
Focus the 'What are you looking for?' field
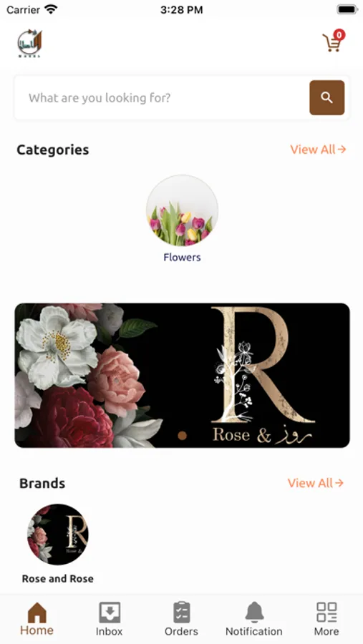[161, 98]
